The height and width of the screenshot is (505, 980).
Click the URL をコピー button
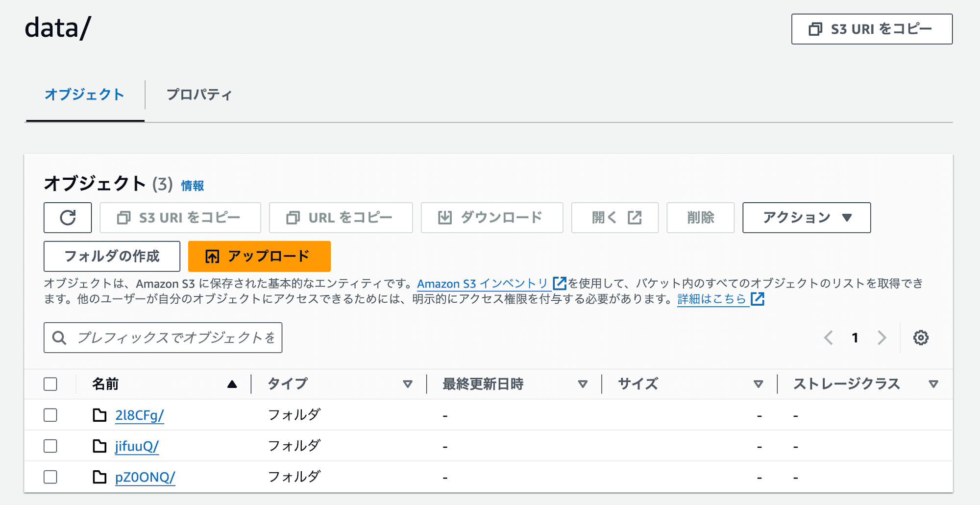coord(341,217)
